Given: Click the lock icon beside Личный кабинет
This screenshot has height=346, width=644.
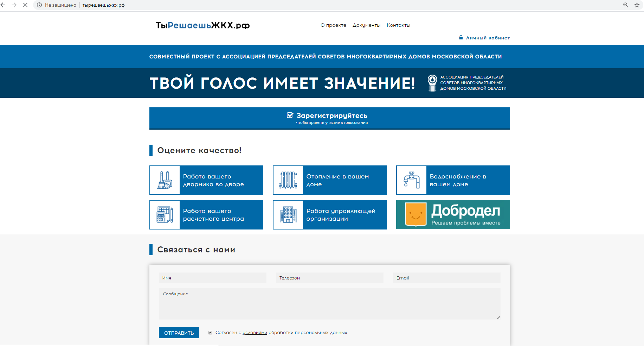Looking at the screenshot, I should (461, 37).
